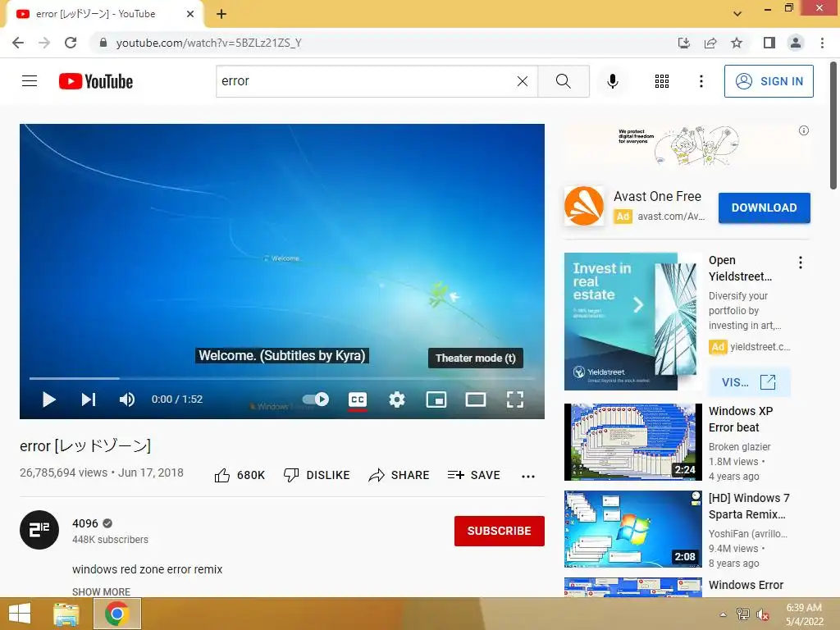Image resolution: width=840 pixels, height=630 pixels.
Task: Open the 4096 channel avatar
Action: pos(39,530)
